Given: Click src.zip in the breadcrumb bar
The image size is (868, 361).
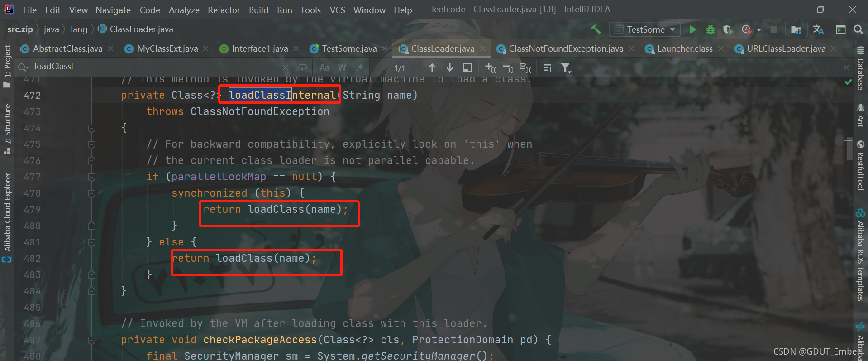Looking at the screenshot, I should click(x=20, y=29).
